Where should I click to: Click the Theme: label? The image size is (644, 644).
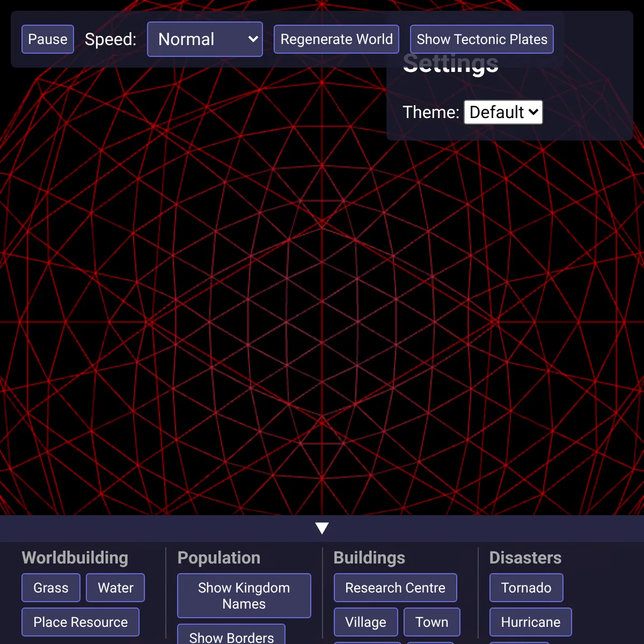click(x=431, y=112)
